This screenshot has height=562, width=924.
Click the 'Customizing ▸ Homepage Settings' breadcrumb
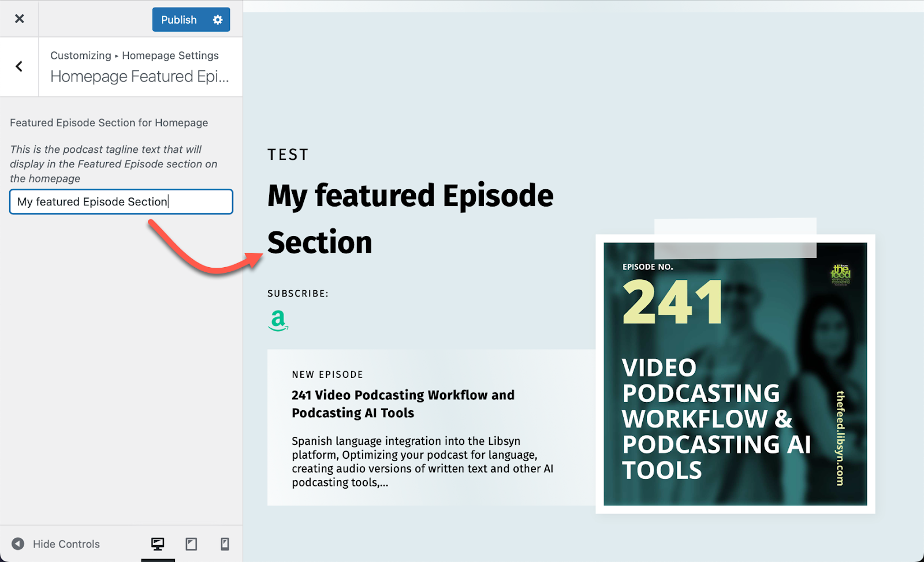pos(135,55)
